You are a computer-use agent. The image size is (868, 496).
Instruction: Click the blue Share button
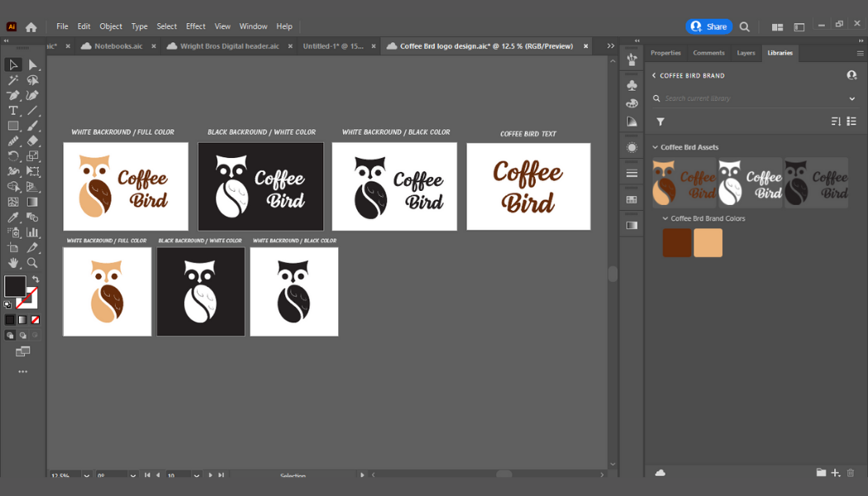click(x=708, y=26)
